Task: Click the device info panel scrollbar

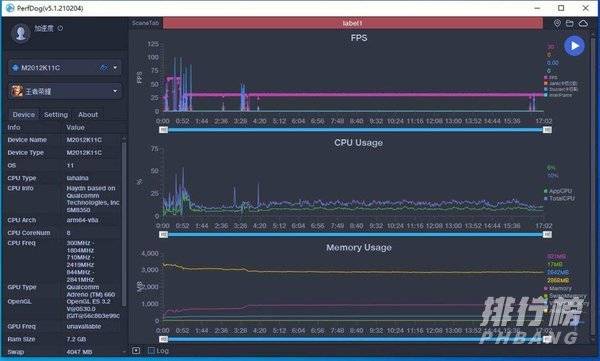Action: [124, 224]
